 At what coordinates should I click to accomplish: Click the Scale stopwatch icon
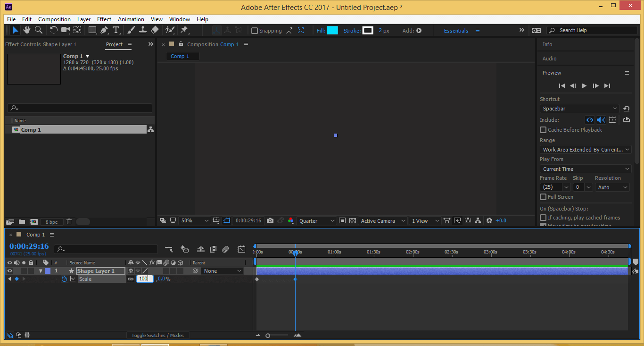coord(64,279)
